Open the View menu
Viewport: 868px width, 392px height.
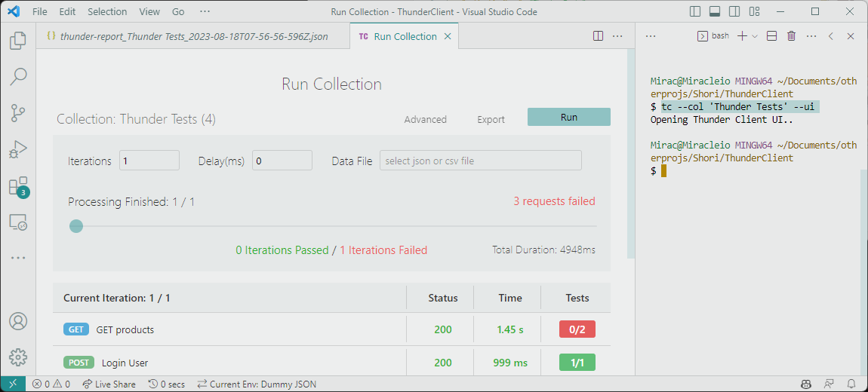(149, 11)
